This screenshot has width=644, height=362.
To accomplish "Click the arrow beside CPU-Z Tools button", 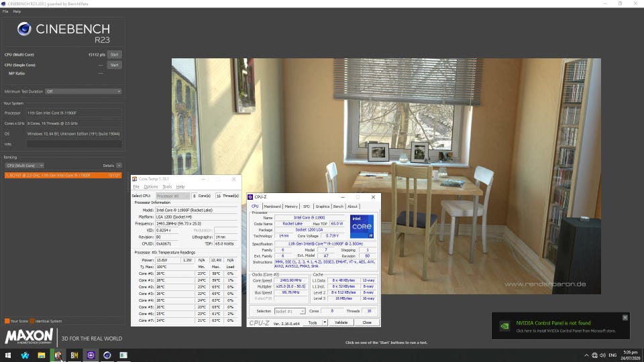I will point(325,322).
